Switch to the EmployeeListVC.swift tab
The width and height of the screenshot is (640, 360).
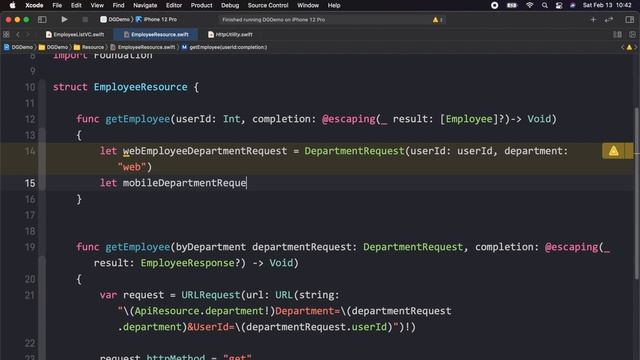75,34
